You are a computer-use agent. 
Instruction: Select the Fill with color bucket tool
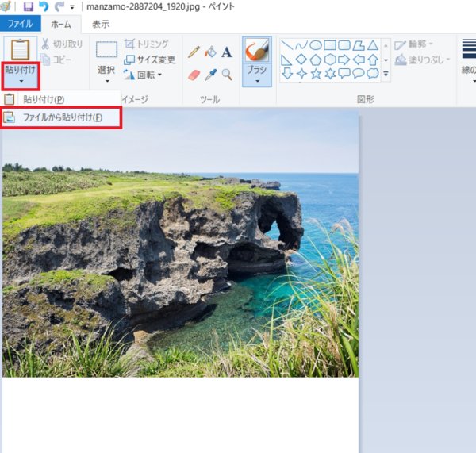211,52
